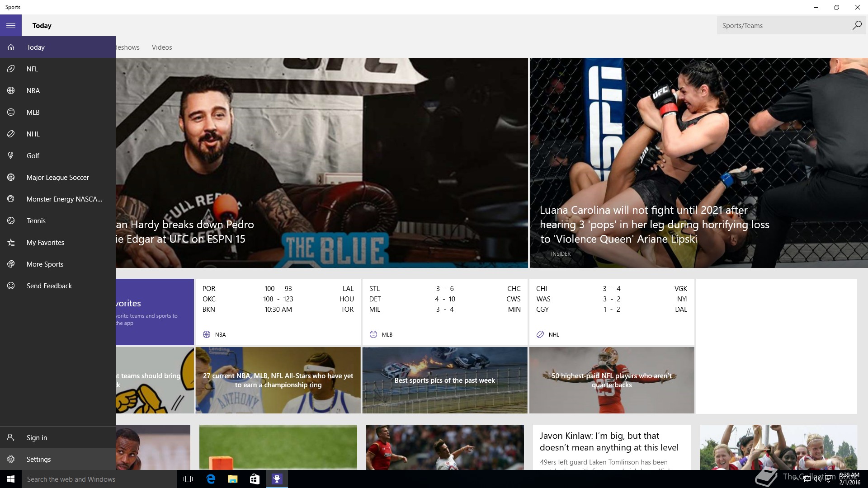Choose Send Feedback
Image resolution: width=868 pixels, height=488 pixels.
[x=58, y=286]
